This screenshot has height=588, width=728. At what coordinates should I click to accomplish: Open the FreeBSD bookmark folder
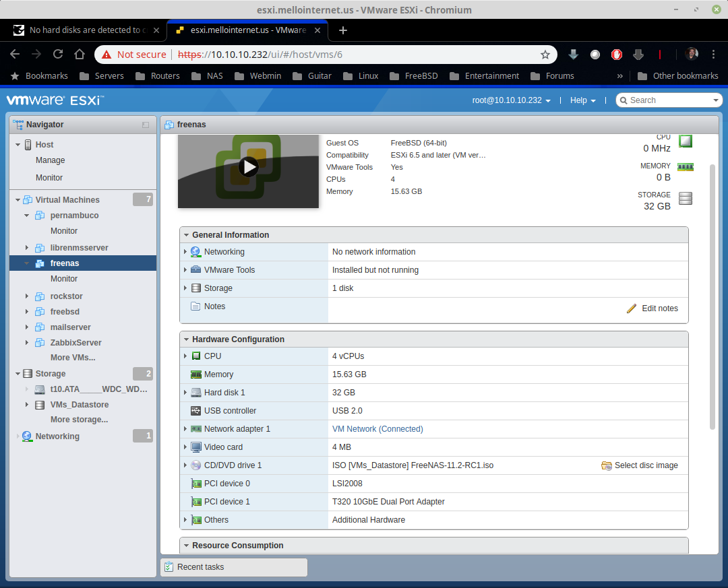(414, 76)
